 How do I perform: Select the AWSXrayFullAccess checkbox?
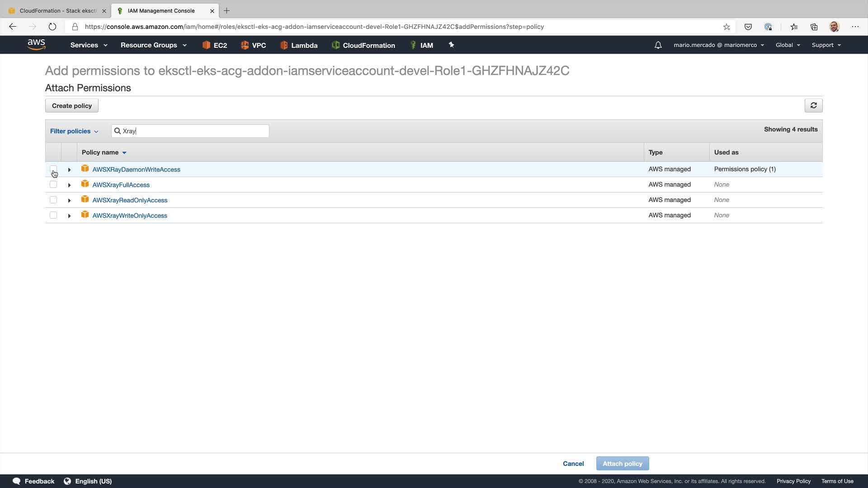(53, 184)
